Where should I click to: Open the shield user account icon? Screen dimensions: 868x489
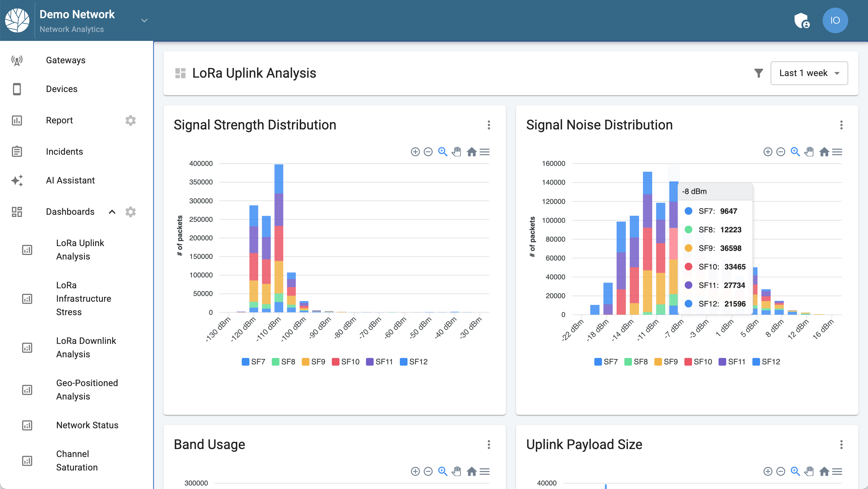(802, 20)
